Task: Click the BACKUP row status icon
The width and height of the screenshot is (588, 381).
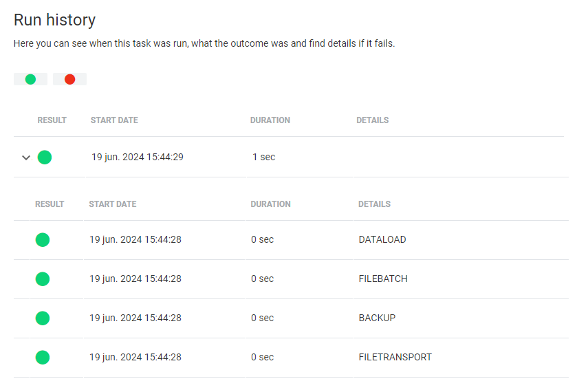Action: pos(43,318)
